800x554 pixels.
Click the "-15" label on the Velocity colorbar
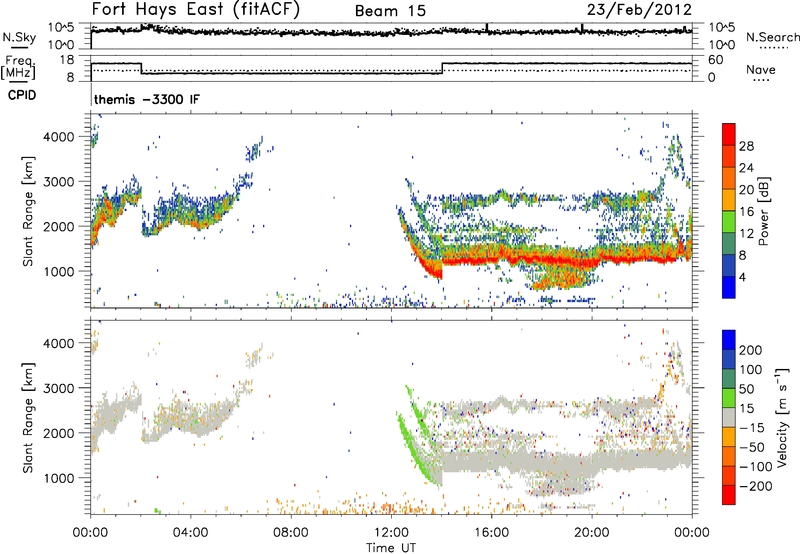click(x=752, y=428)
